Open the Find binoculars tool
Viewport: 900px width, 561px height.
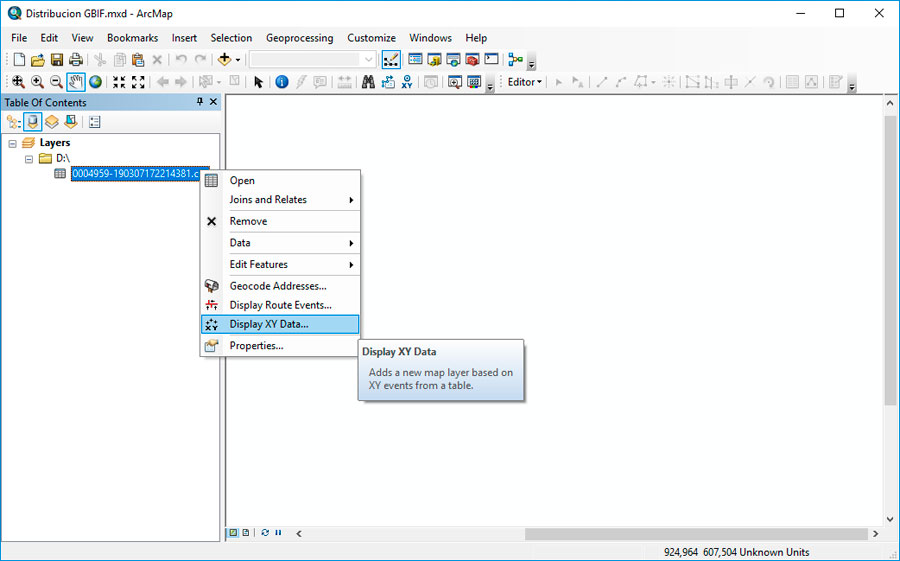pyautogui.click(x=368, y=82)
